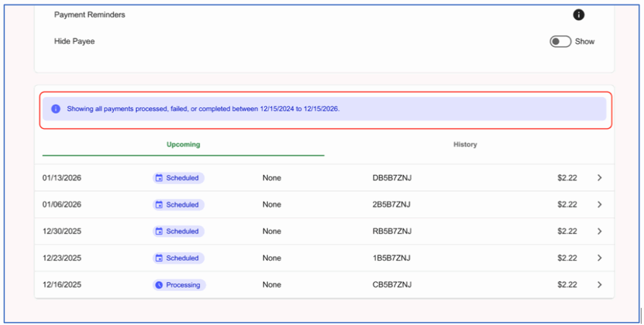Click the info icon in date range banner
The height and width of the screenshot is (325, 644).
click(55, 109)
